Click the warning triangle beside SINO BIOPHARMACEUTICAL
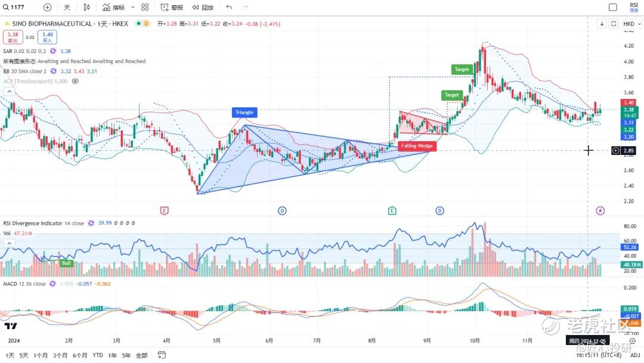644x363 pixels. point(7,24)
